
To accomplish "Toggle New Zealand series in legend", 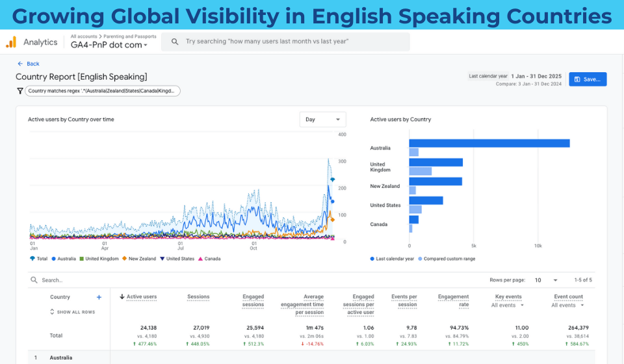I will [x=139, y=259].
